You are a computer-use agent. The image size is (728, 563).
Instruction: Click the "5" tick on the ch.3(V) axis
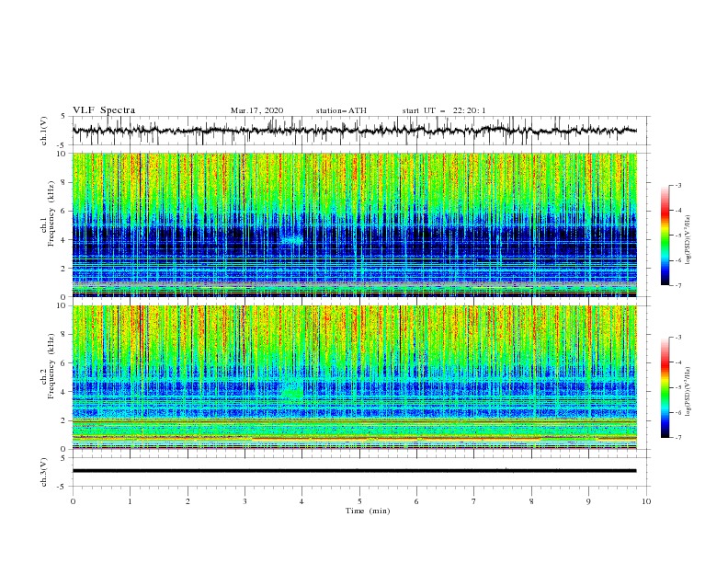(x=63, y=458)
